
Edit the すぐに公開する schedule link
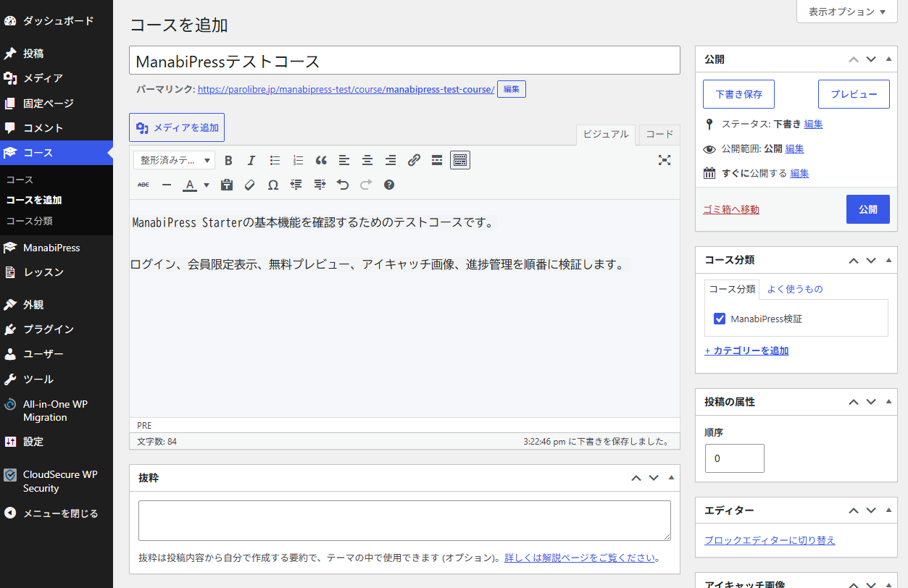click(799, 173)
